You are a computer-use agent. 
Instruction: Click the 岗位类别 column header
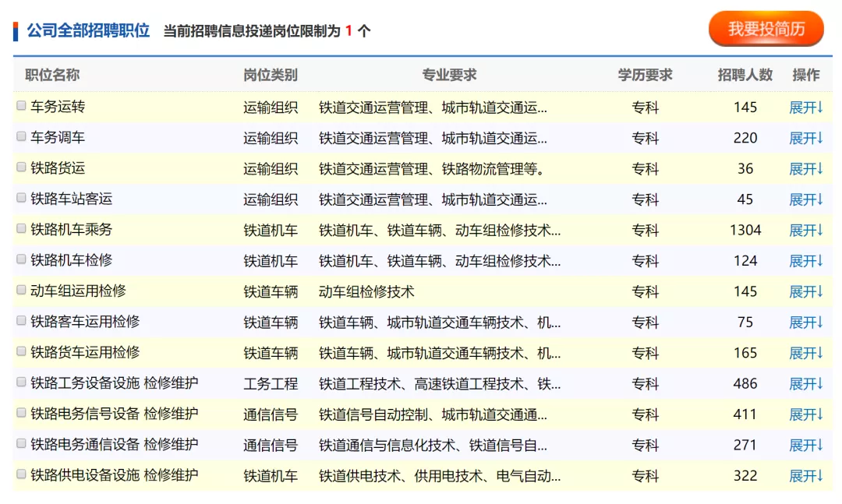tap(270, 75)
